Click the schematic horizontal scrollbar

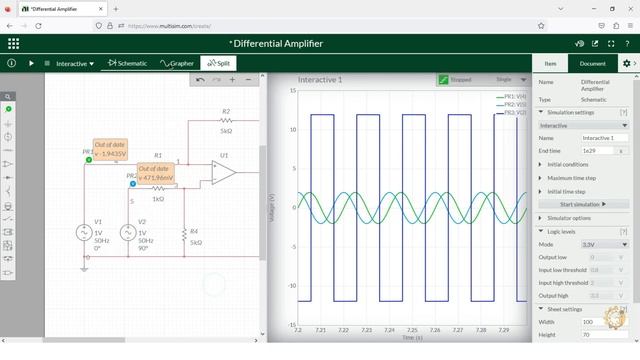pos(83,340)
